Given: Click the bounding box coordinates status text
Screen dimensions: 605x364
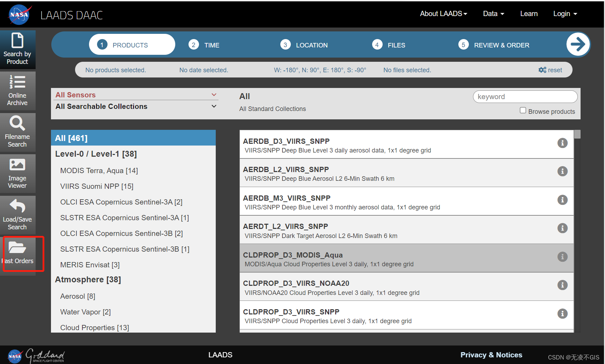Looking at the screenshot, I should (x=320, y=70).
